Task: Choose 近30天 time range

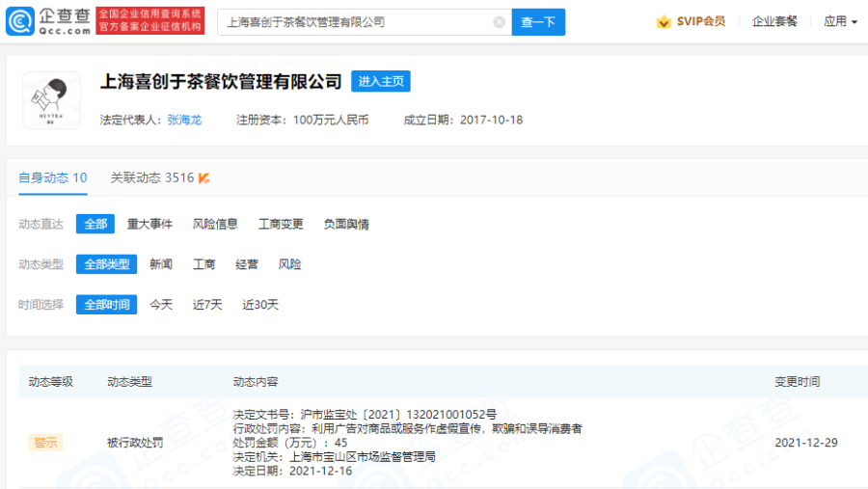Action: coord(260,305)
